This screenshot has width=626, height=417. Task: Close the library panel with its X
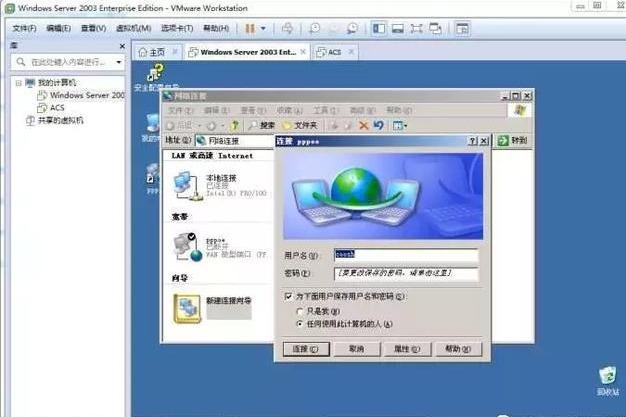(122, 46)
